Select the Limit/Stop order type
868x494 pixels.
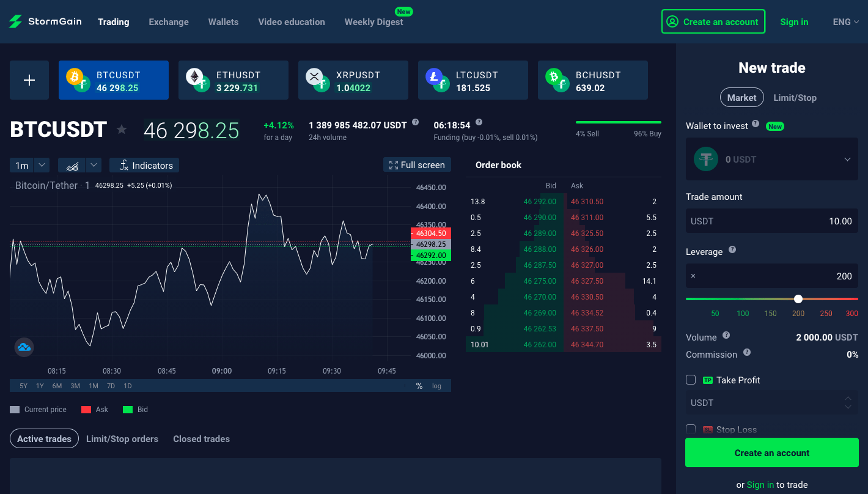click(795, 97)
